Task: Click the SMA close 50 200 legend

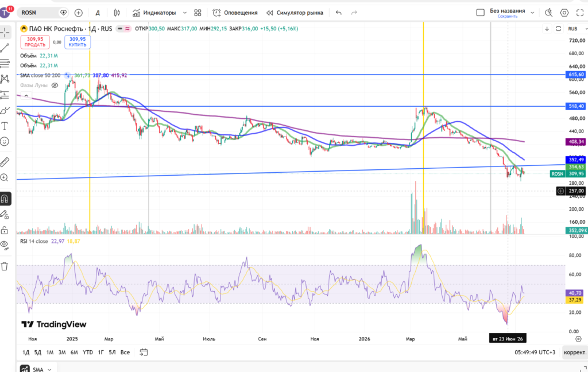Action: (40, 75)
